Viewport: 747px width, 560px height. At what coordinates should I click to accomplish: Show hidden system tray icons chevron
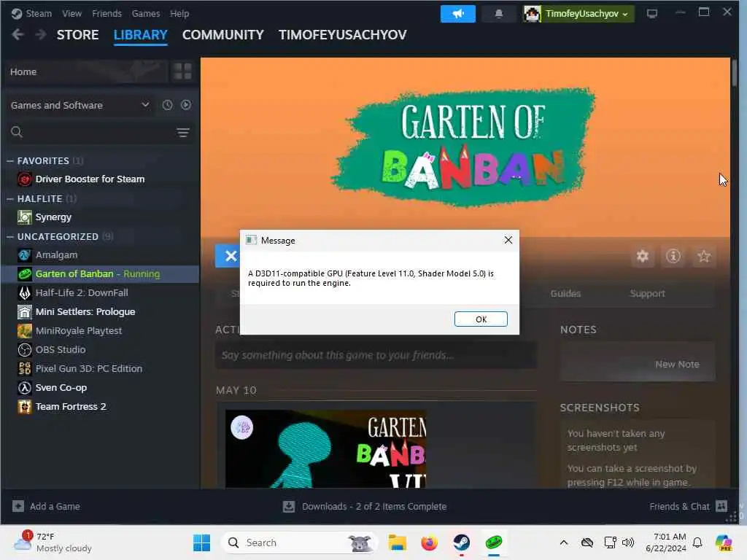click(x=564, y=542)
